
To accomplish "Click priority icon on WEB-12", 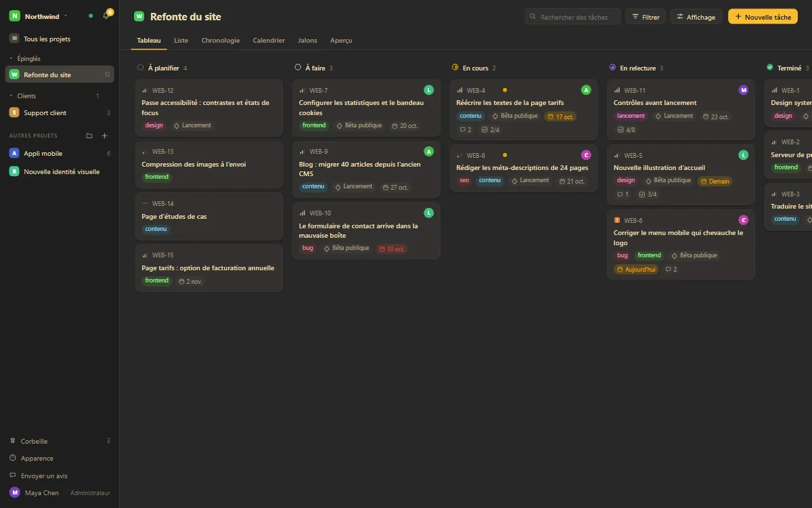I will tap(145, 91).
